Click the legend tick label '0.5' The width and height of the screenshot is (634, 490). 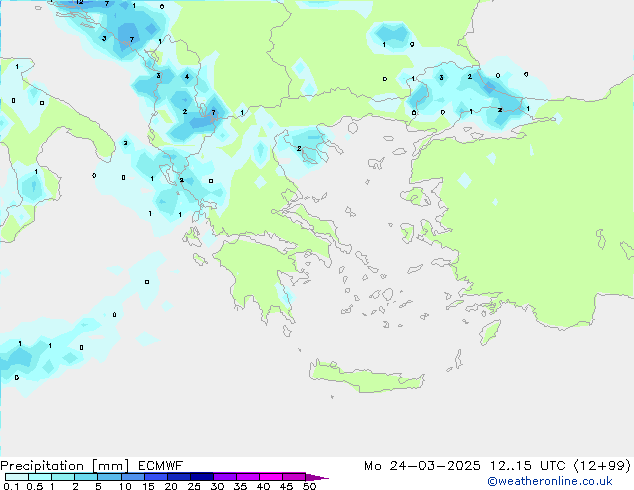35,486
